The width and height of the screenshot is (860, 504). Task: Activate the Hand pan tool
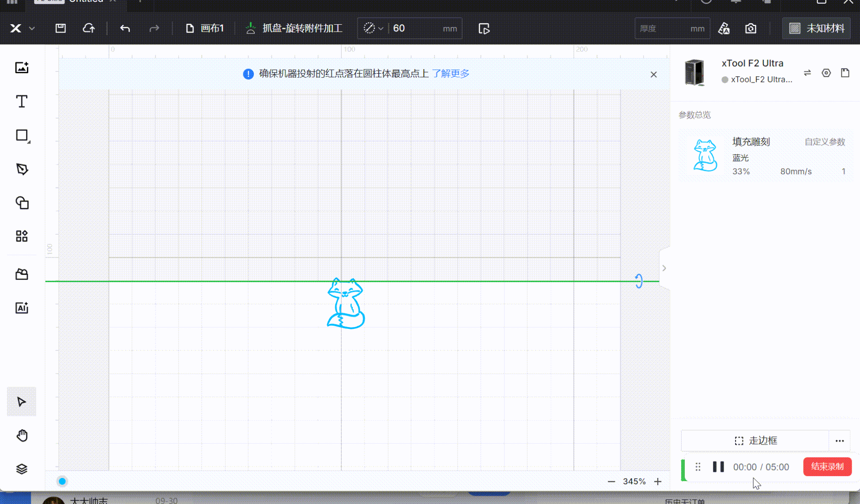(x=21, y=435)
